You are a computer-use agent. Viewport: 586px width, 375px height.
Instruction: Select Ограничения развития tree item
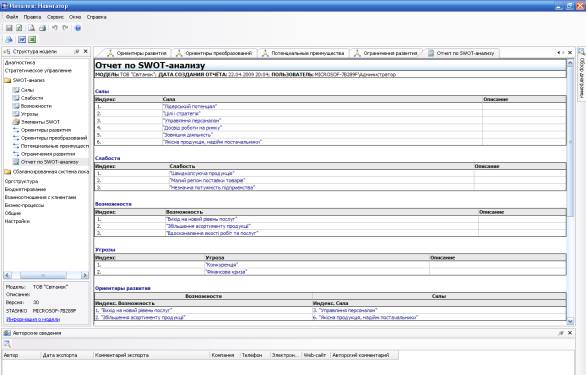pyautogui.click(x=48, y=154)
